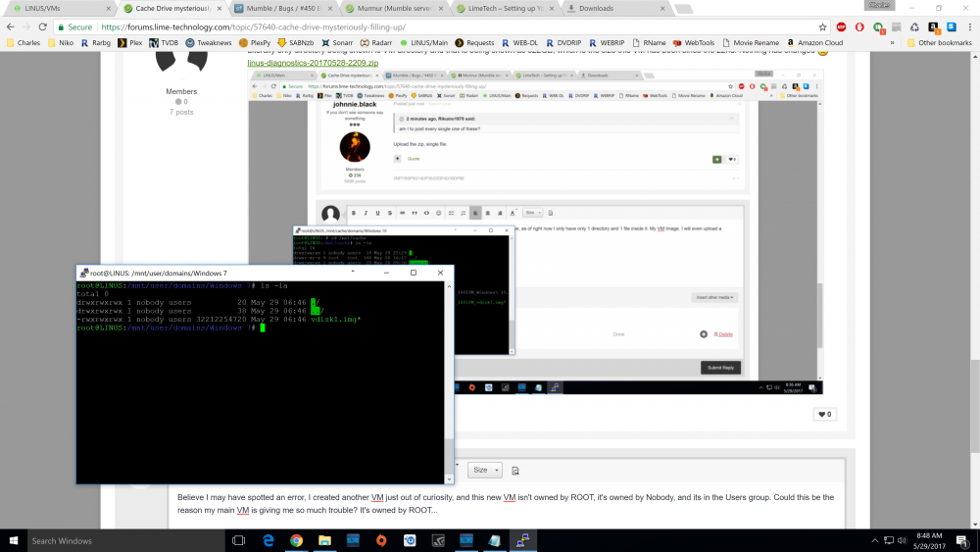Open the Amazon extension icon in toolbar
Viewport: 980px width, 552px height.
pyautogui.click(x=933, y=26)
